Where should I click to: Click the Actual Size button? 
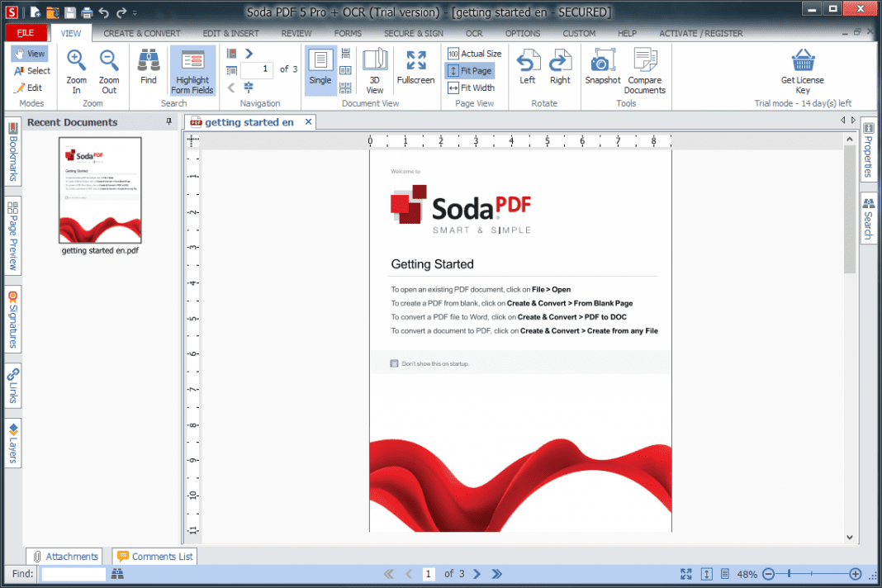(x=474, y=53)
